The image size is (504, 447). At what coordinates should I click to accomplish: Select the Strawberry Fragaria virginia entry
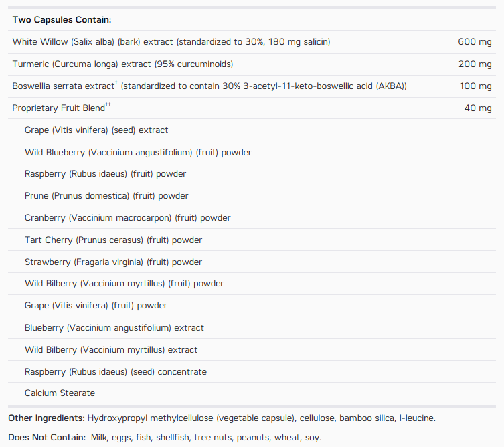pyautogui.click(x=114, y=262)
